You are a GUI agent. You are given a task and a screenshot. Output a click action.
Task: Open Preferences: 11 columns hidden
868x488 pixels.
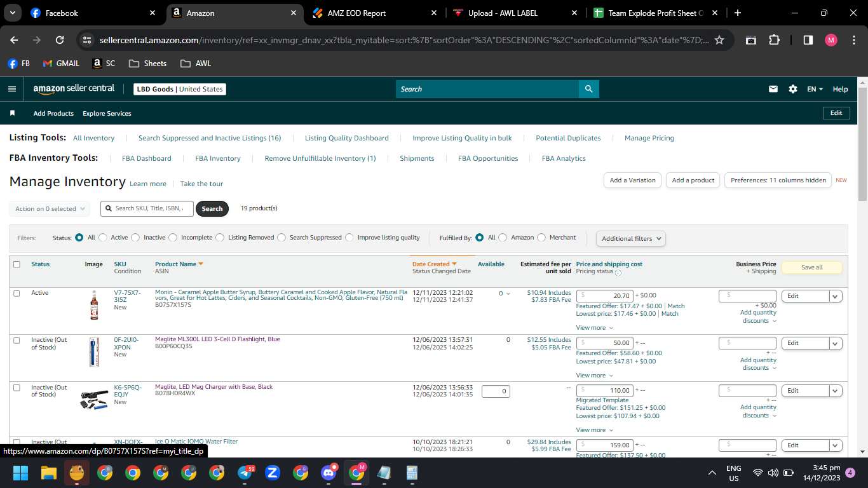coord(778,180)
